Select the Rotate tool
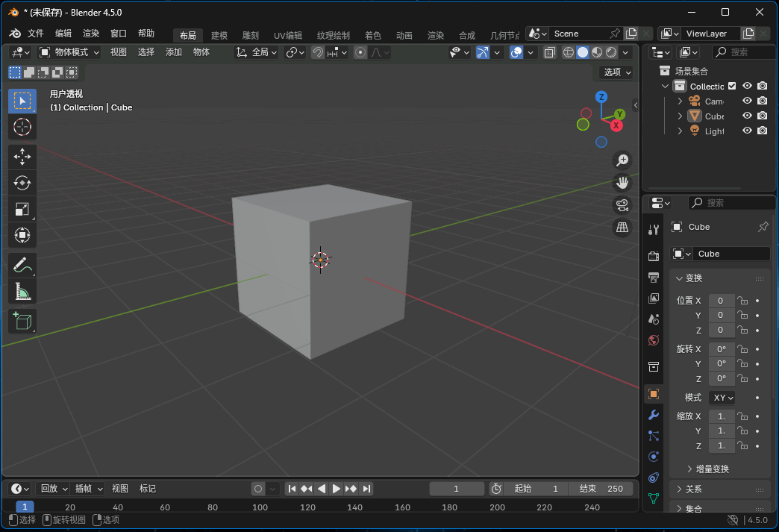This screenshot has height=532, width=779. coord(22,183)
